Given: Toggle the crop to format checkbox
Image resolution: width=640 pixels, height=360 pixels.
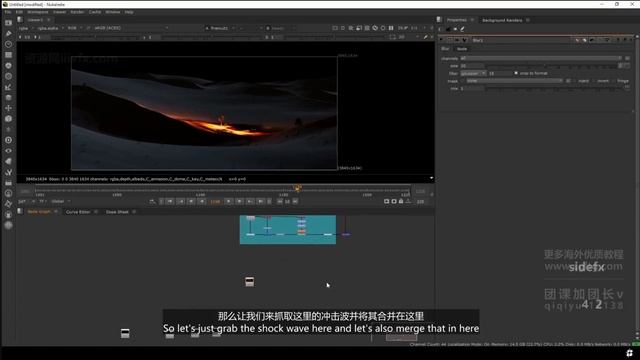Looking at the screenshot, I should (x=516, y=73).
